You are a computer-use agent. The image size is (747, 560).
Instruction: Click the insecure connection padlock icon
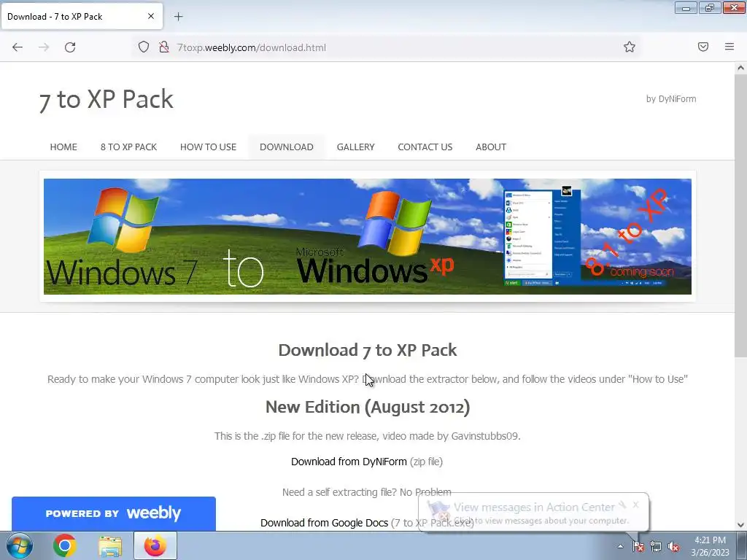point(164,47)
